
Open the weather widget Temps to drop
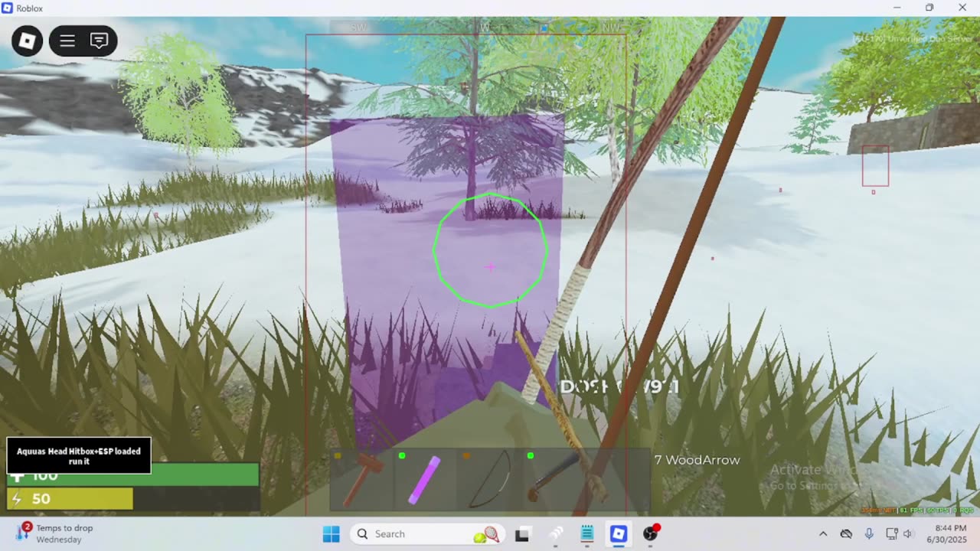point(54,534)
